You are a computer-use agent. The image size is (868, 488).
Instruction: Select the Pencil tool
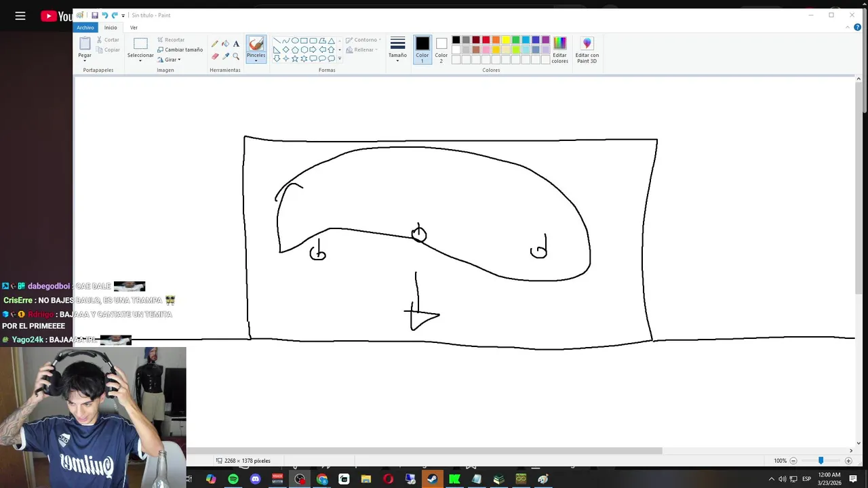click(x=215, y=43)
